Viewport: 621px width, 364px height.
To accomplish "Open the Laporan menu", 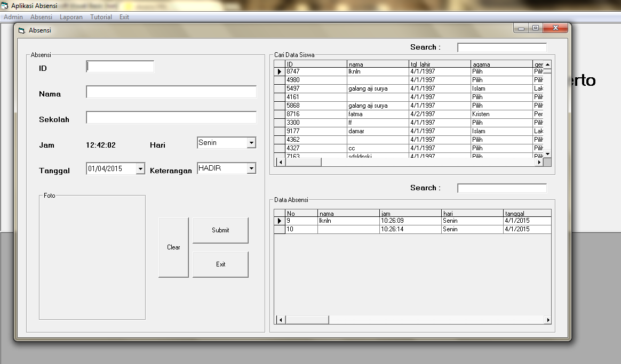I will [x=71, y=17].
